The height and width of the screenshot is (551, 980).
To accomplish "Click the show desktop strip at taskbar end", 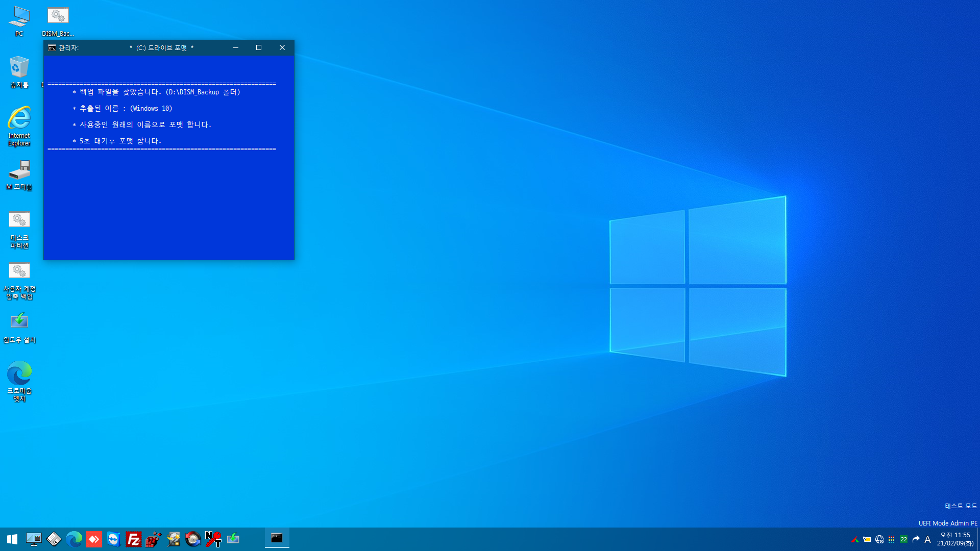I will coord(978,539).
